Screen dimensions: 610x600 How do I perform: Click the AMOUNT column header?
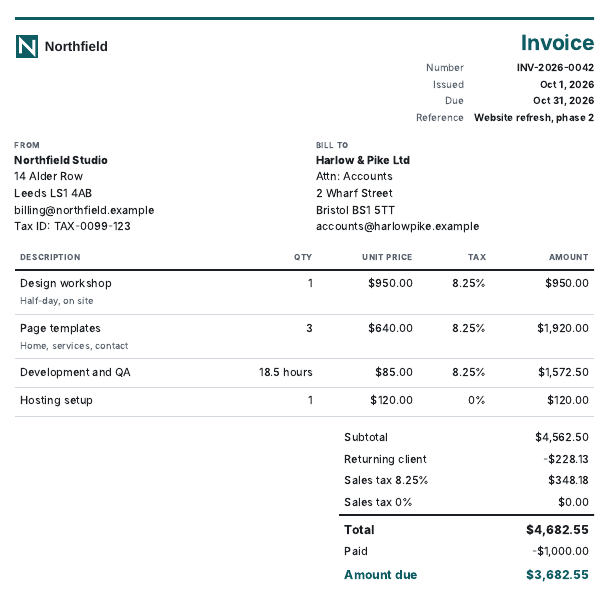tap(569, 257)
